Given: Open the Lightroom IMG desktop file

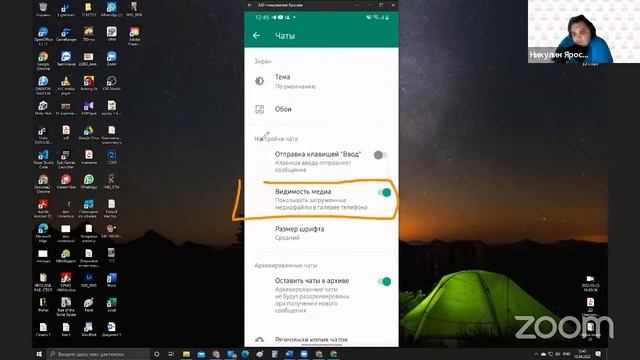Looking at the screenshot, I should 89,280.
